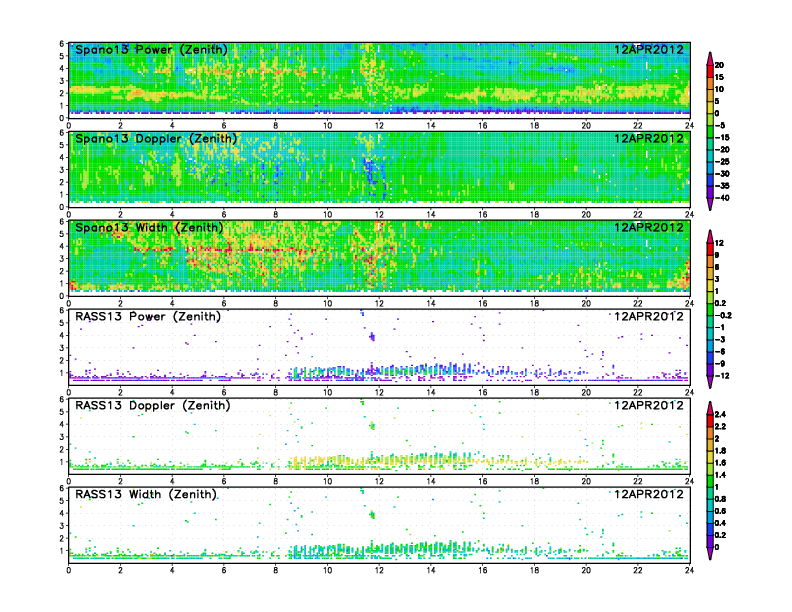
Task: Pick the pink top arrow of the top colorbar
Action: click(710, 58)
